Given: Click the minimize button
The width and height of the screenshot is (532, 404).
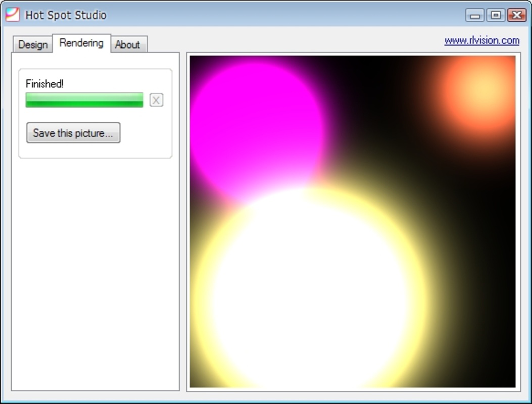Looking at the screenshot, I should pyautogui.click(x=474, y=15).
